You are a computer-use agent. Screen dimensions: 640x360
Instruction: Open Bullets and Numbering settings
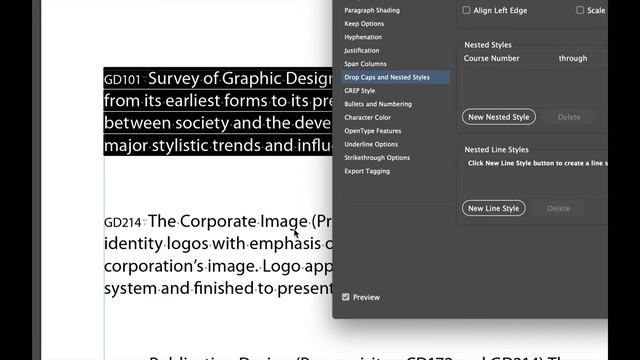click(378, 104)
